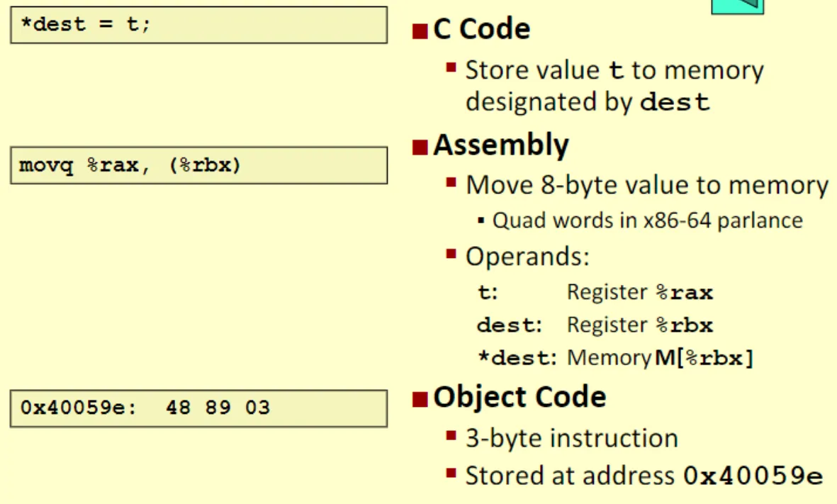Click the 'Assembly' heading
Viewport: 837px width, 504px height.
[x=500, y=145]
